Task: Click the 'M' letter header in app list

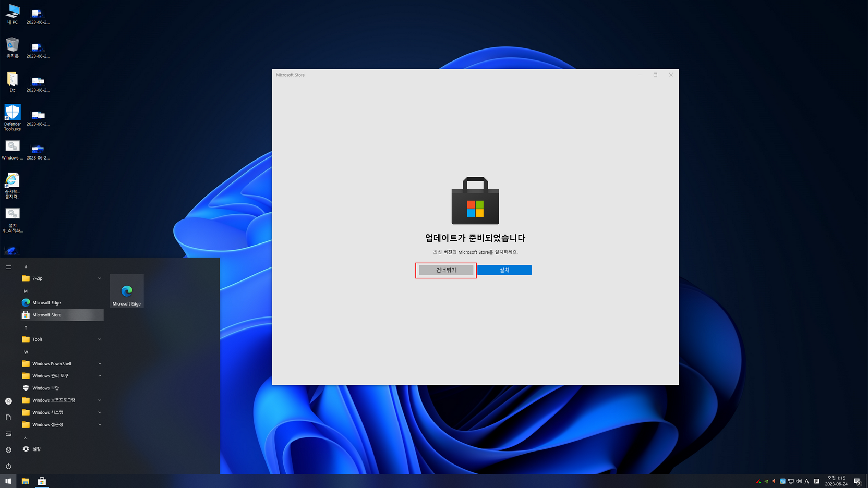Action: pos(26,291)
